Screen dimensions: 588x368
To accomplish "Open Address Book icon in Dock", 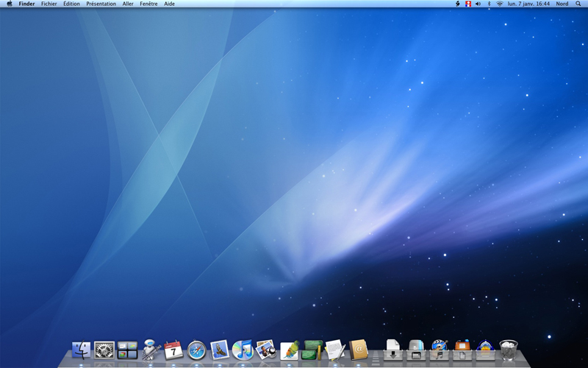I will (x=358, y=350).
